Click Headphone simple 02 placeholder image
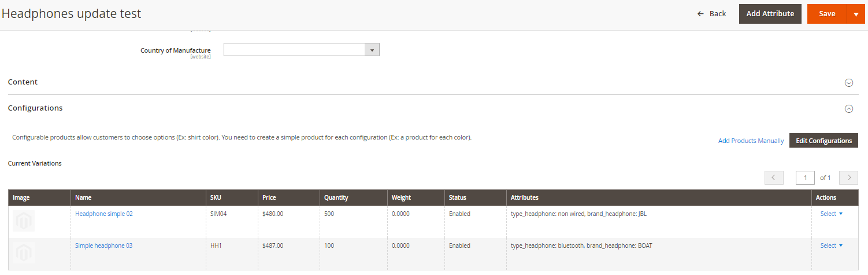The image size is (868, 275). [24, 221]
